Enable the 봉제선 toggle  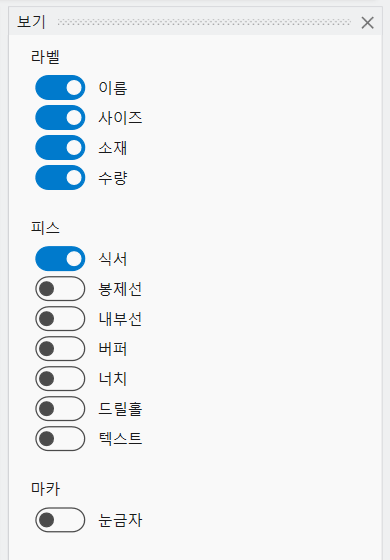pyautogui.click(x=60, y=289)
